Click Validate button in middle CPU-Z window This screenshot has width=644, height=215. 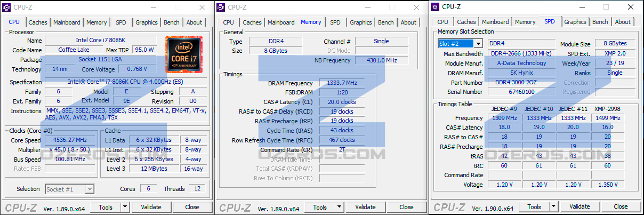365,207
